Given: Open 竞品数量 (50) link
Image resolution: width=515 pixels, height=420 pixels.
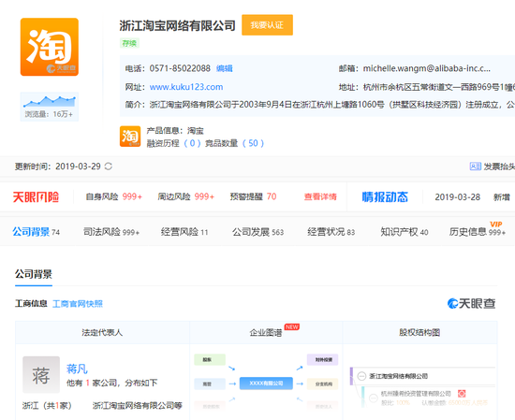Looking at the screenshot, I should pos(234,143).
